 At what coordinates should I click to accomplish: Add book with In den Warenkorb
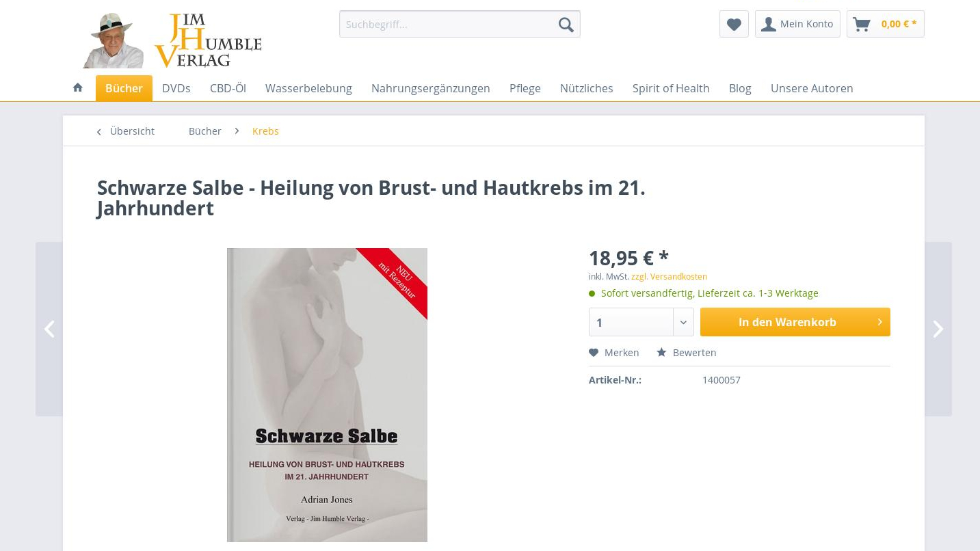point(795,322)
